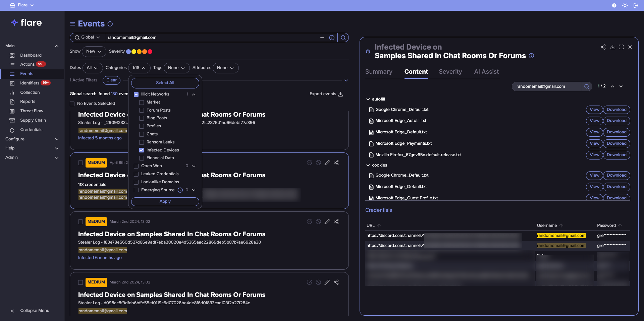Expand the Open Web category group

(x=194, y=166)
